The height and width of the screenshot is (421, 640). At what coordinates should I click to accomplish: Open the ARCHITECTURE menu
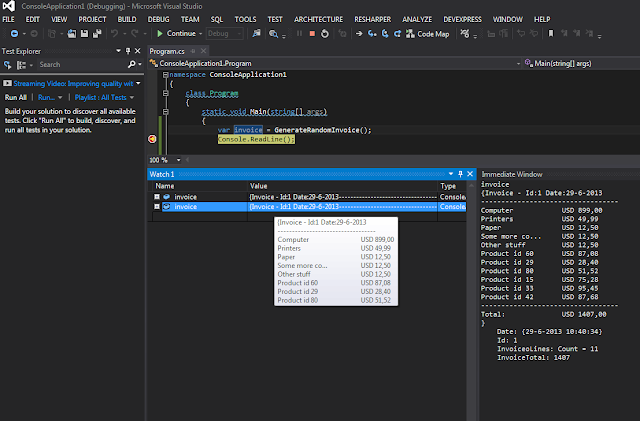(x=317, y=18)
